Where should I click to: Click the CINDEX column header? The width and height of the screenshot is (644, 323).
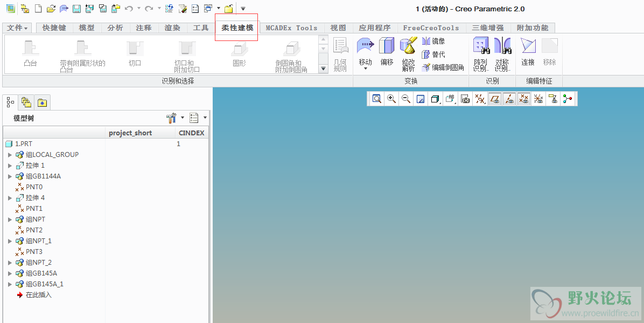pos(191,133)
